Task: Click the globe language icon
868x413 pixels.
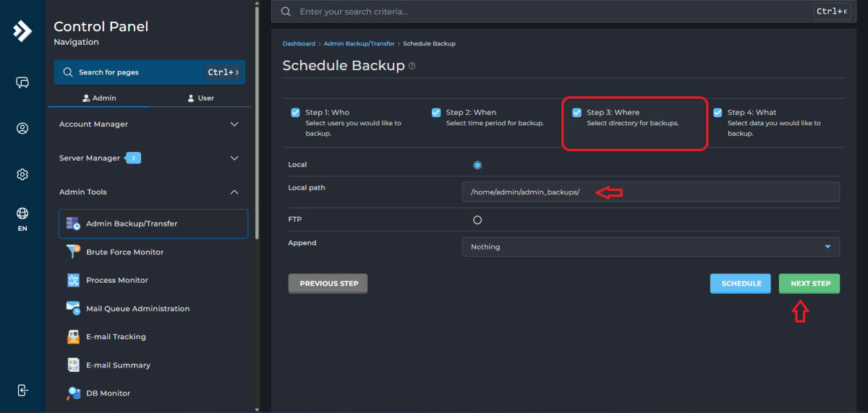Action: click(x=22, y=213)
